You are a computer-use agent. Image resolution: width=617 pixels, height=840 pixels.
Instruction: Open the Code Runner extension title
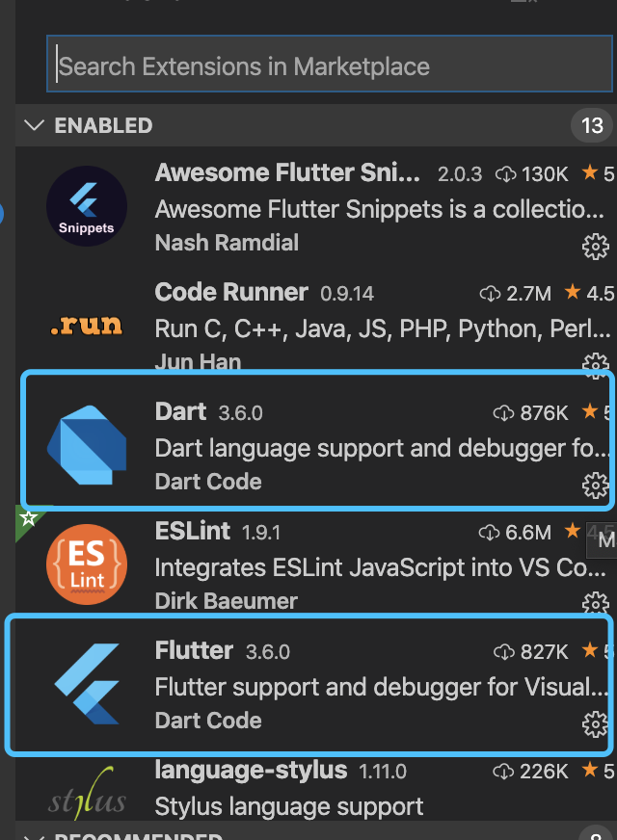coord(231,292)
